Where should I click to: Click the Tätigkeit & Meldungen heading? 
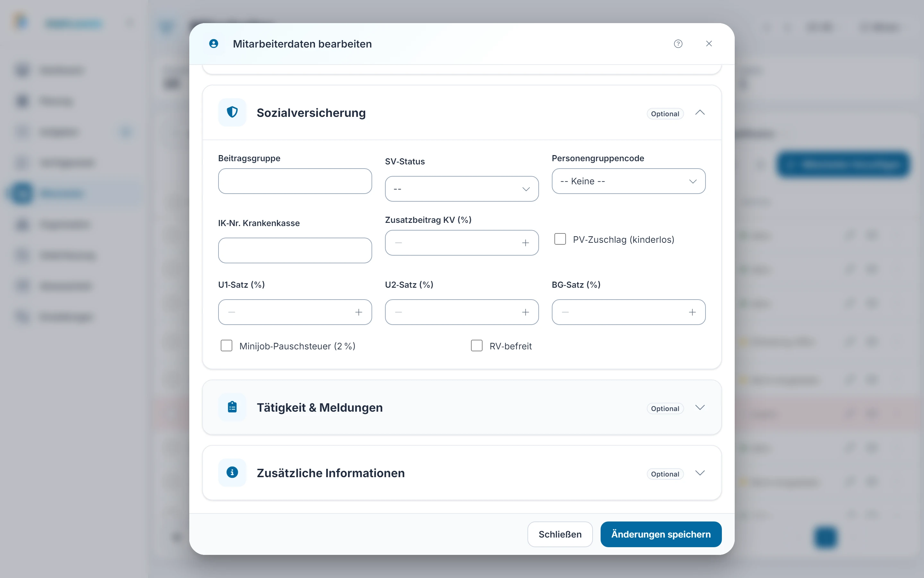click(x=320, y=407)
